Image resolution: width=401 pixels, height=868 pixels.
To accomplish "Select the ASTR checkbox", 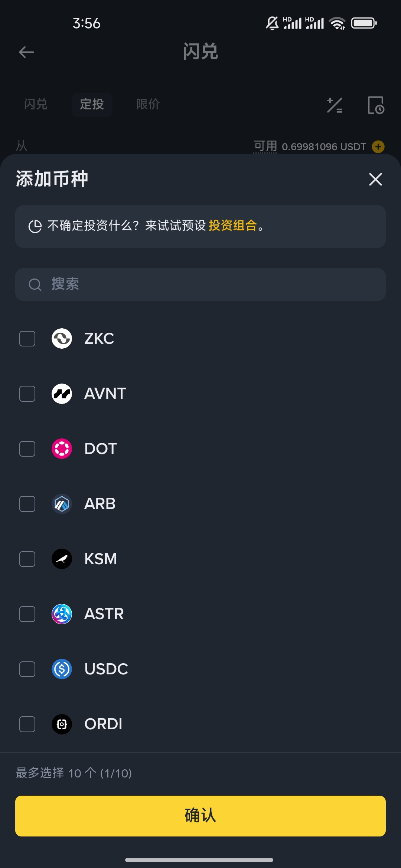I will coord(27,614).
